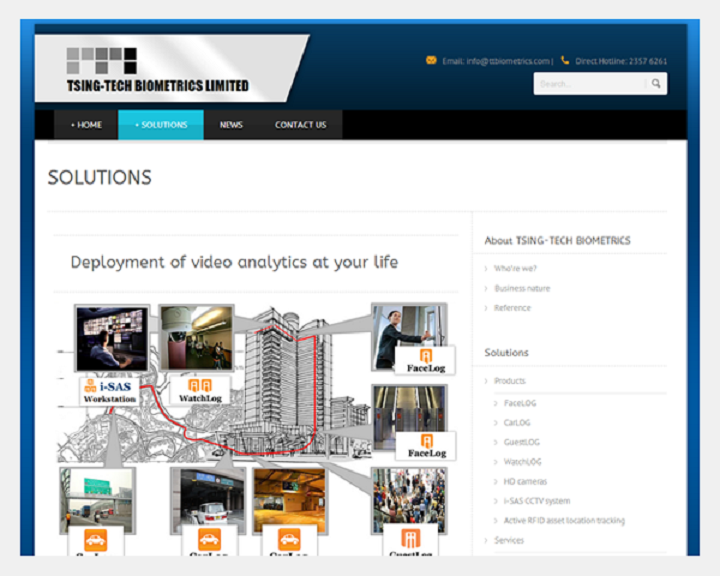Click the search input field
720x576 pixels.
(590, 84)
